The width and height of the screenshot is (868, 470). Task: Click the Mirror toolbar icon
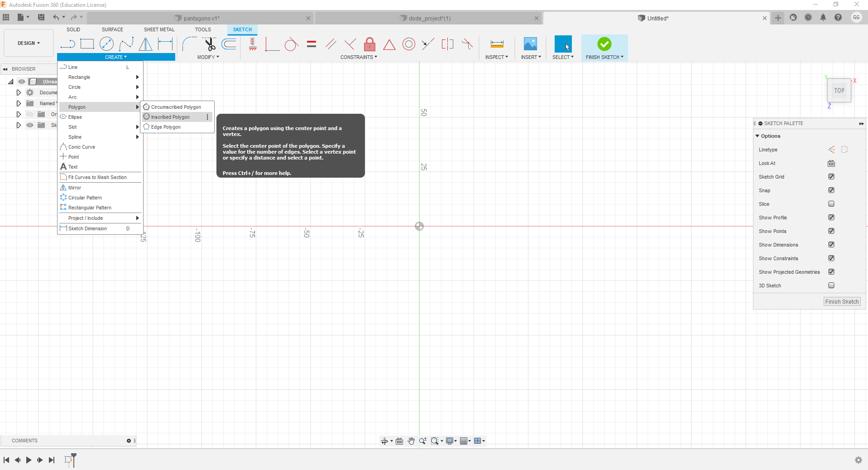click(x=145, y=44)
